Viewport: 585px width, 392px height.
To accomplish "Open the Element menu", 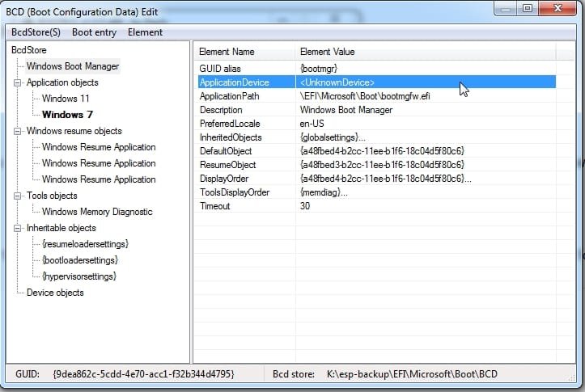I will (145, 32).
